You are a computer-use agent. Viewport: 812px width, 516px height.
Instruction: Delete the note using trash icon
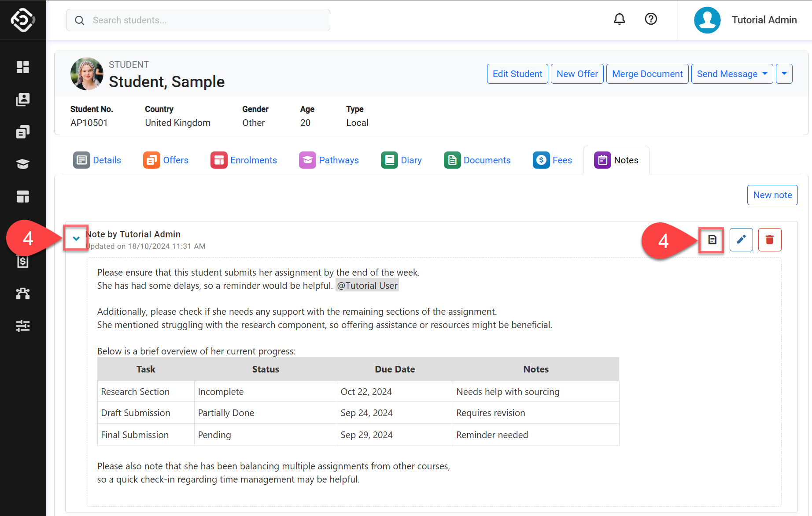[x=769, y=240]
